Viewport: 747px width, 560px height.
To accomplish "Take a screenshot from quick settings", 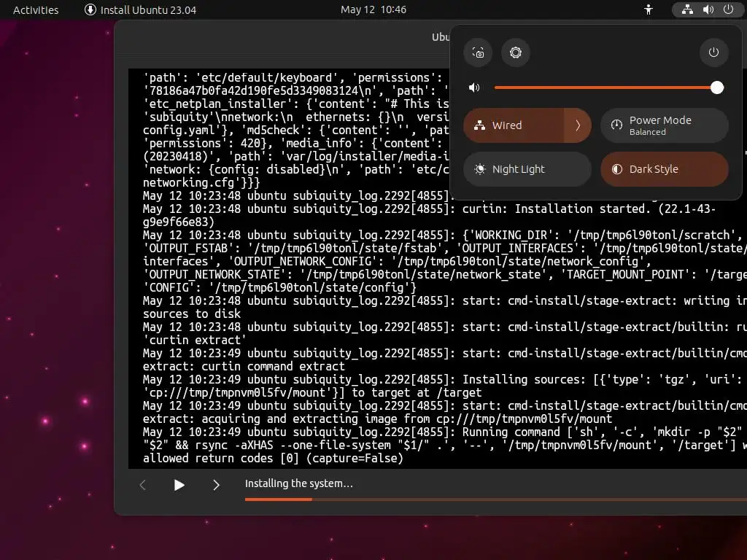I will point(478,52).
